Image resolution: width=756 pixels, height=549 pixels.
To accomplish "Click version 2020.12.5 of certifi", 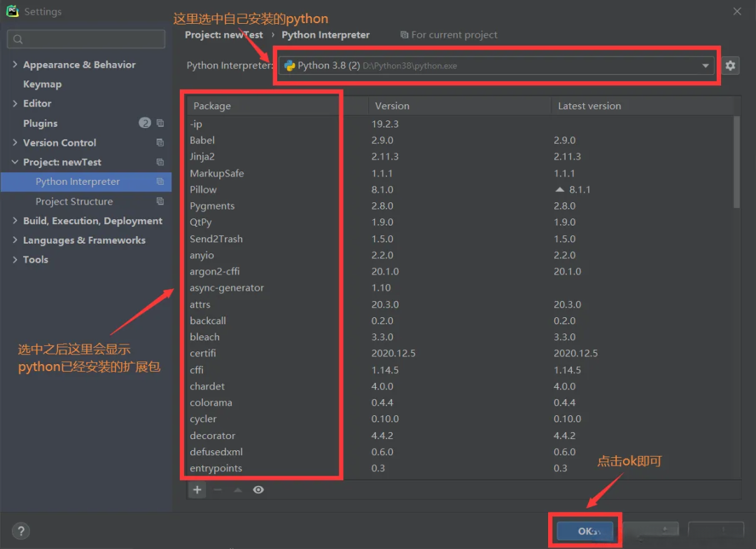I will click(393, 353).
